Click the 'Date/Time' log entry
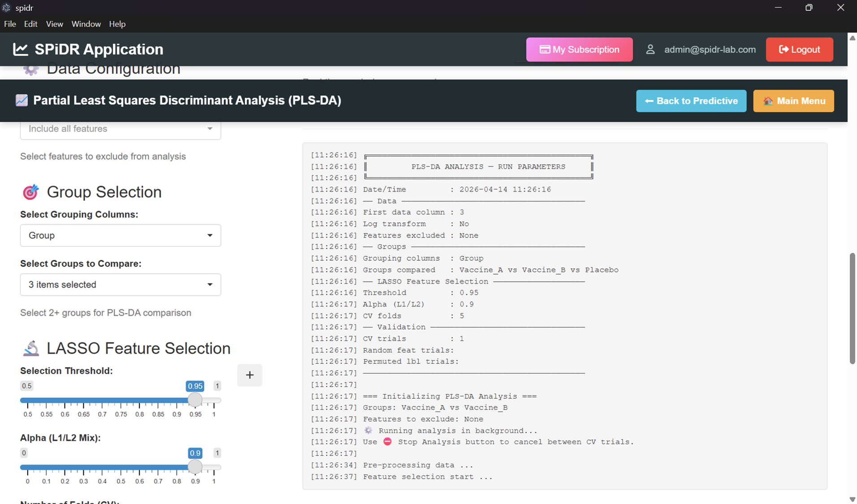Viewport: 857px width, 504px height. 431,190
